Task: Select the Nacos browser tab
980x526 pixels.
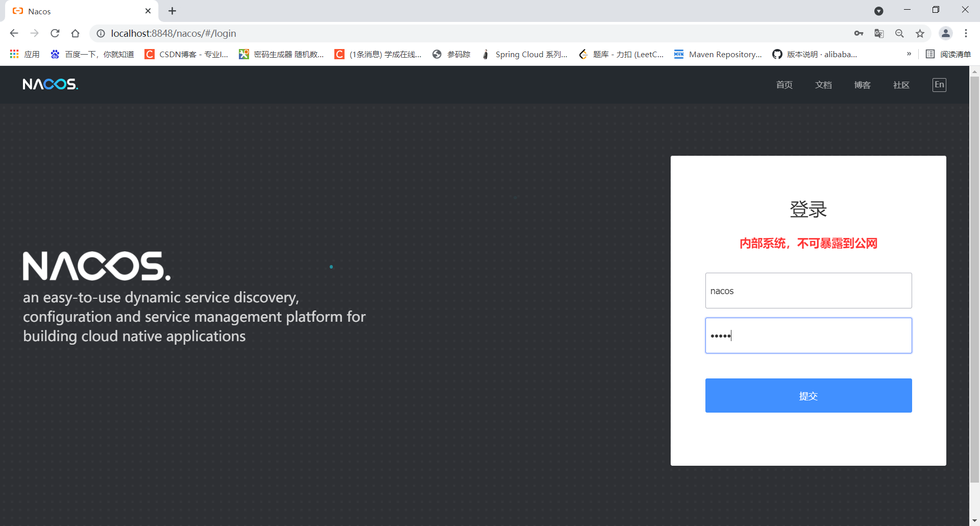Action: (x=82, y=11)
